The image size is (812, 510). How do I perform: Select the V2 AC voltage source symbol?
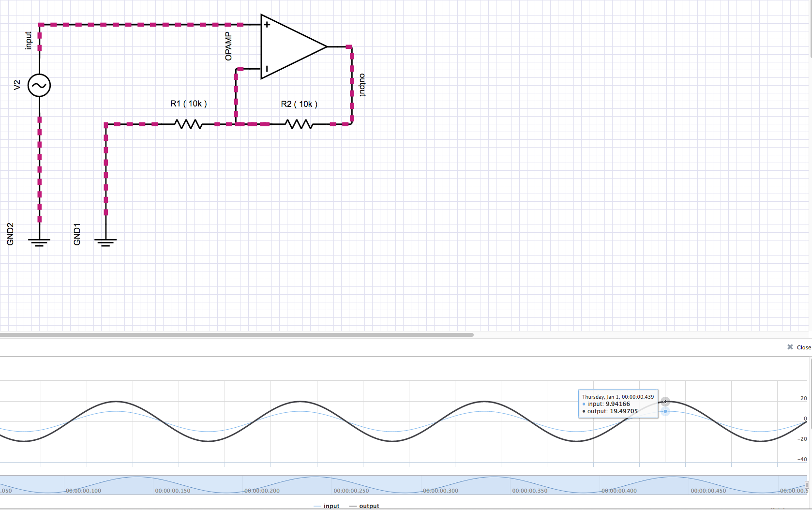(x=39, y=86)
